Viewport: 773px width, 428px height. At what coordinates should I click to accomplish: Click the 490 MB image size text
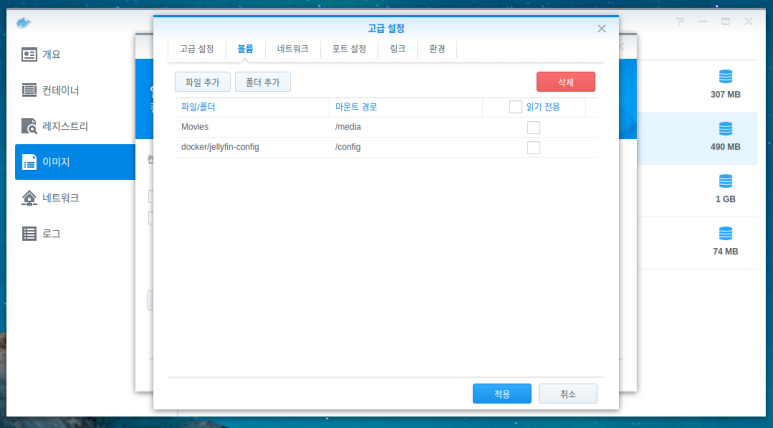[725, 147]
